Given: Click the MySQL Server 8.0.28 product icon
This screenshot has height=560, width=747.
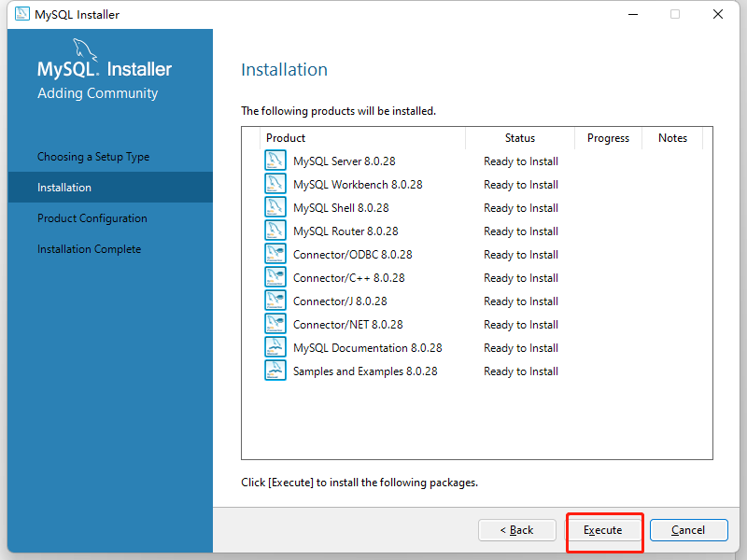Looking at the screenshot, I should [x=275, y=161].
